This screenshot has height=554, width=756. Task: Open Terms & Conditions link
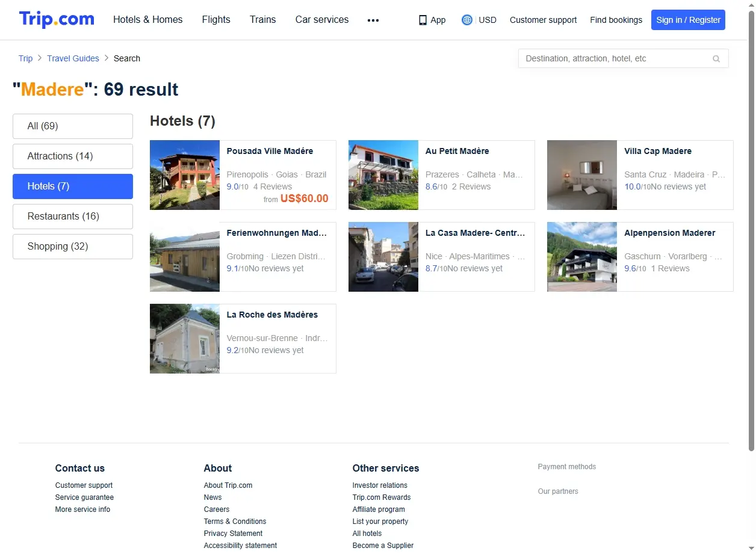coord(235,522)
